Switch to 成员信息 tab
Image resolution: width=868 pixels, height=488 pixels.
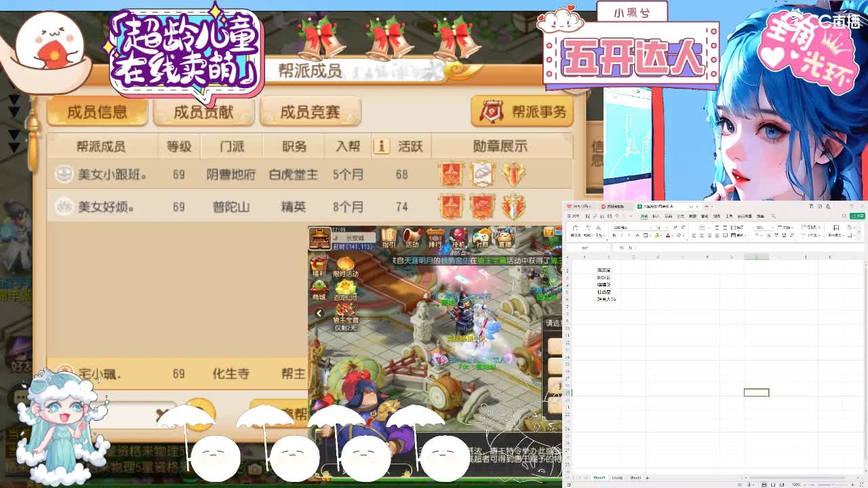click(97, 112)
